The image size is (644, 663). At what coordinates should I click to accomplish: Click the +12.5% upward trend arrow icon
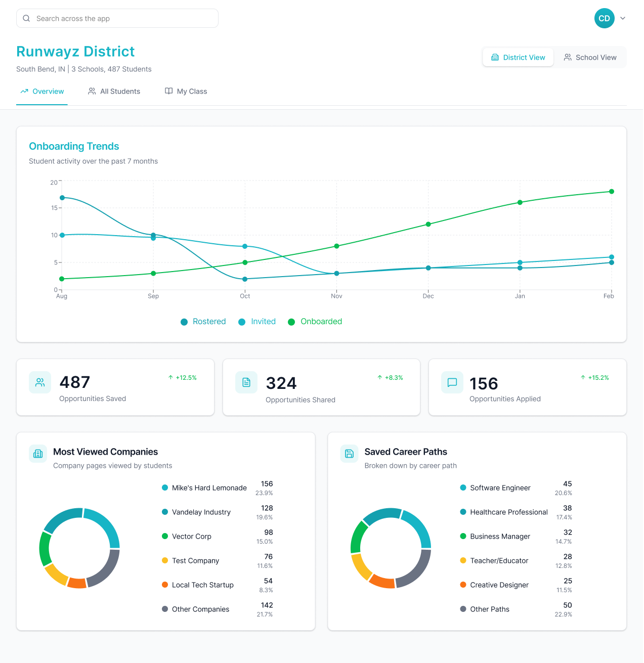(x=170, y=378)
